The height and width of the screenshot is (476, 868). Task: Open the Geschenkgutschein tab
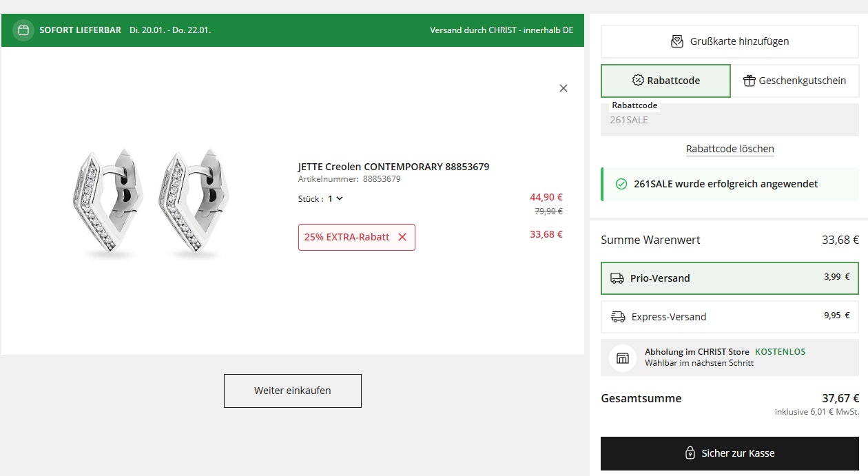[x=794, y=81]
